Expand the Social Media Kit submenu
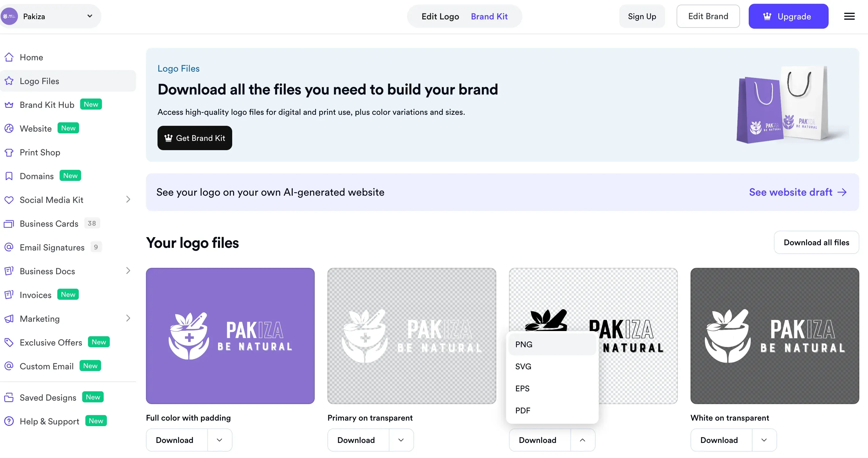This screenshot has width=868, height=458. click(128, 200)
